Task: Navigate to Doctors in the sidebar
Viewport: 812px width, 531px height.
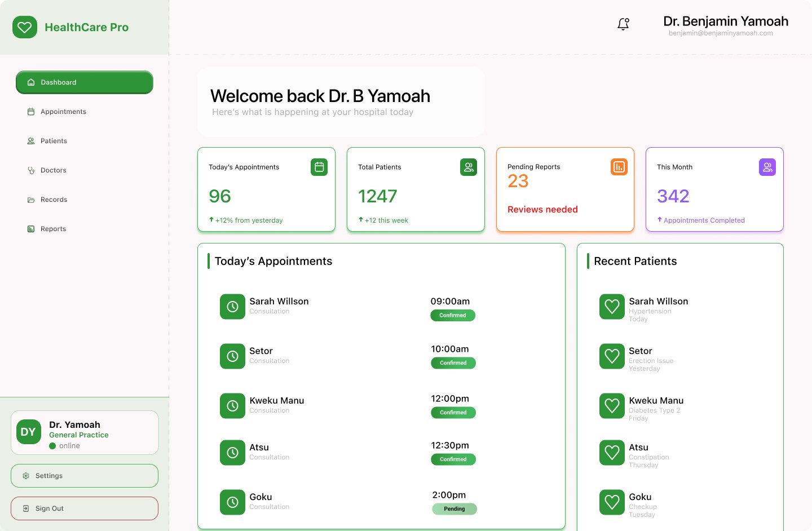Action: 53,170
